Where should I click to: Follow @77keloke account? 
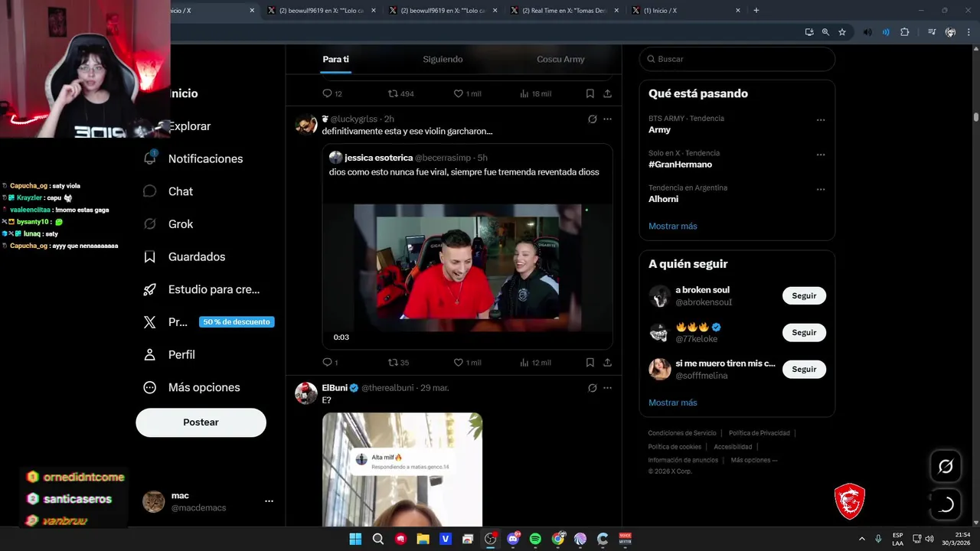[x=804, y=333]
